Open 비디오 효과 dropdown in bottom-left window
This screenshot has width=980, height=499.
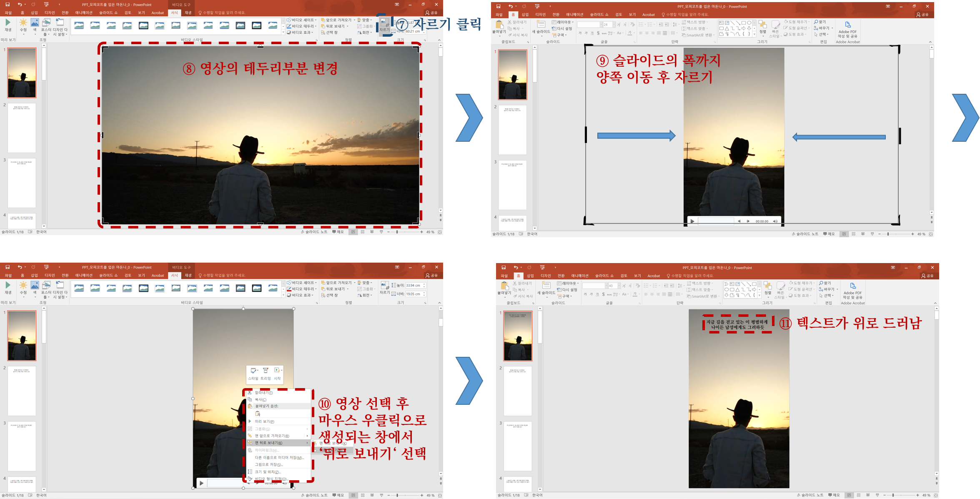coord(300,295)
